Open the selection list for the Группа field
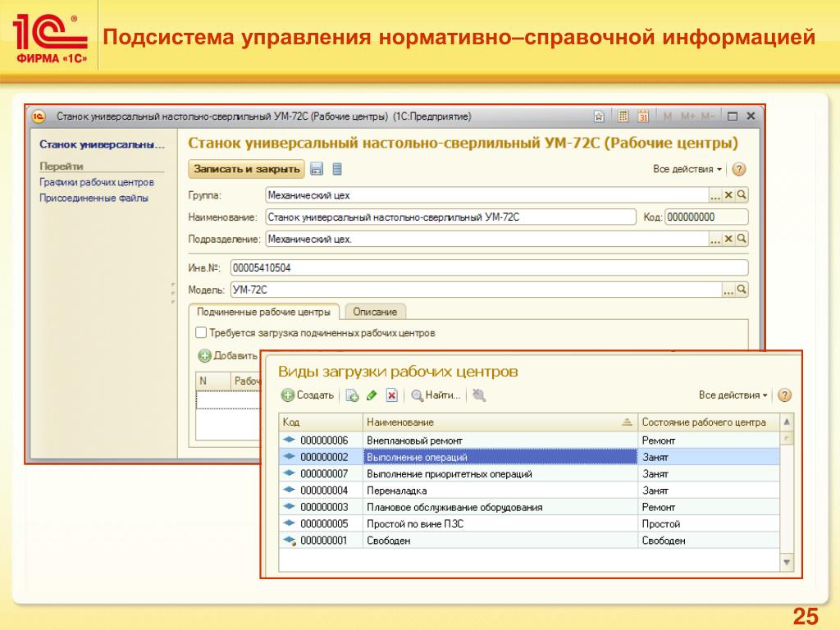Image resolution: width=840 pixels, height=630 pixels. [x=715, y=195]
